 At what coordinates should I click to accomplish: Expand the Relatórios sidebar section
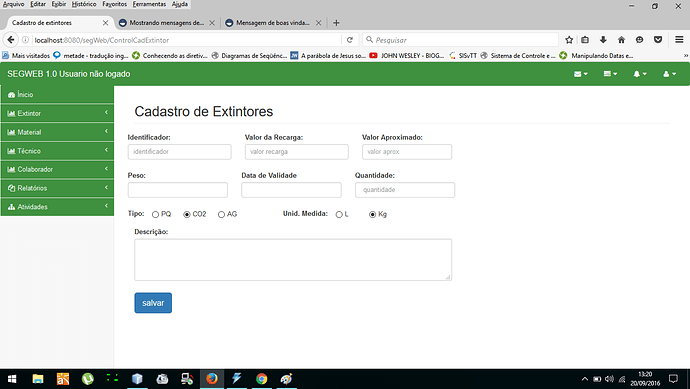(x=57, y=188)
